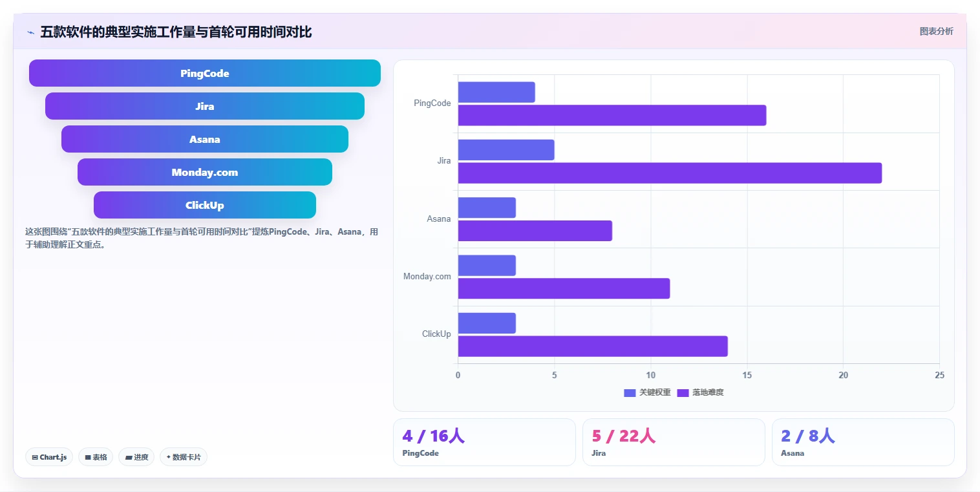Click the 图表分析 label
The image size is (980, 492).
[936, 31]
